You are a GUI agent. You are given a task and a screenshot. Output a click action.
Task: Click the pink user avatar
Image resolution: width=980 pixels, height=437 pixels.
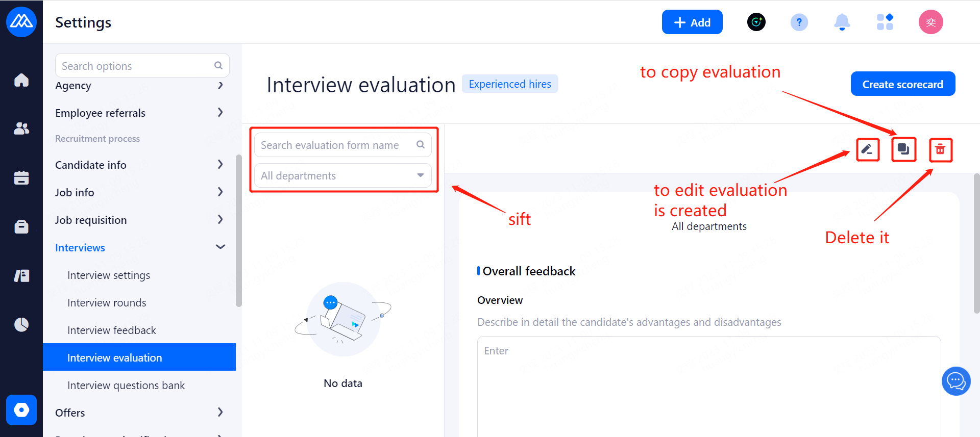point(930,22)
